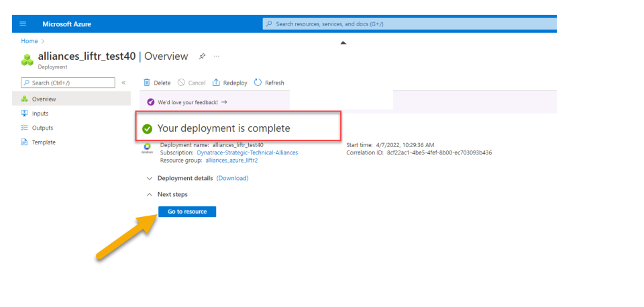Collapse the sidebar with double chevron
Viewport: 644px width, 307px height.
(x=123, y=83)
